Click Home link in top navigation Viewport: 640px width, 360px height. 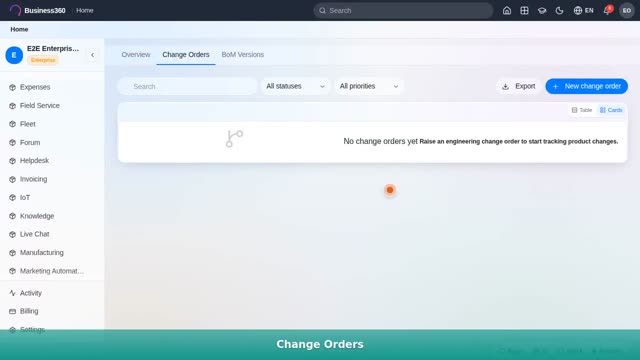tap(85, 11)
